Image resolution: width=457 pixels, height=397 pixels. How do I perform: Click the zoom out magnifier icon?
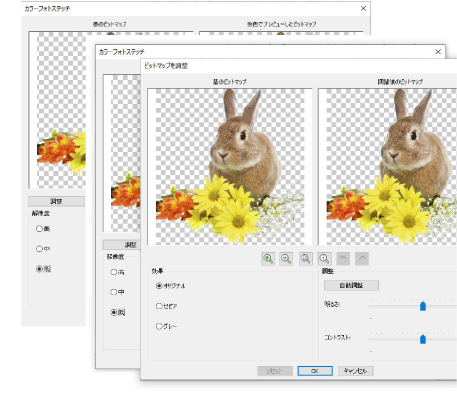tap(286, 259)
